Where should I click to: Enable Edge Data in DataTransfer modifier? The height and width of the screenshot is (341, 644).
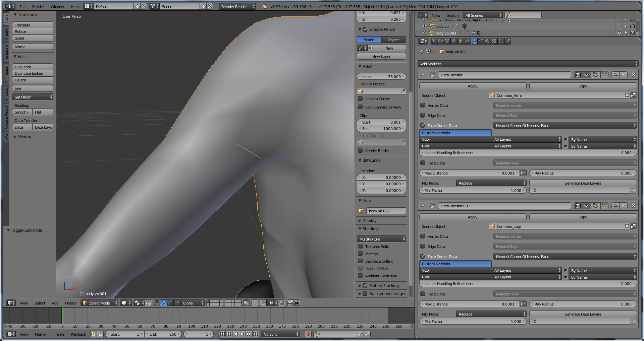tap(423, 115)
